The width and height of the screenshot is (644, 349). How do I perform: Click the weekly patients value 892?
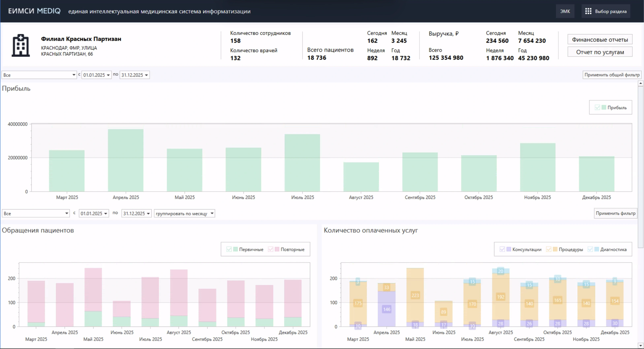pos(372,58)
